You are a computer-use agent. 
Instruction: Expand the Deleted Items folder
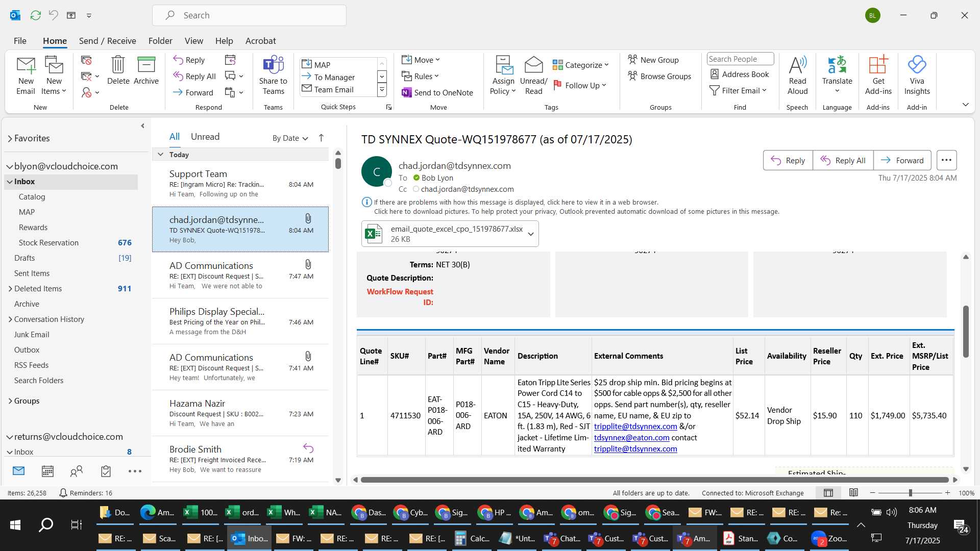10,289
